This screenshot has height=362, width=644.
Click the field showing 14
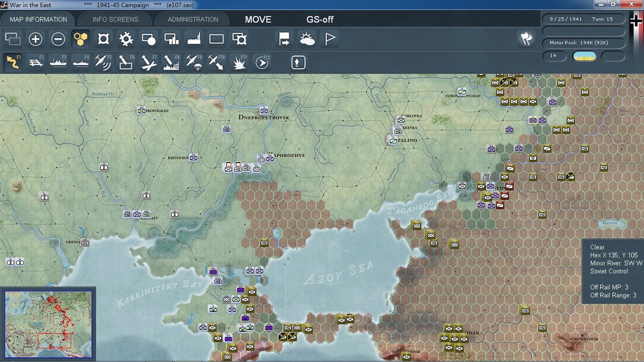coord(554,56)
